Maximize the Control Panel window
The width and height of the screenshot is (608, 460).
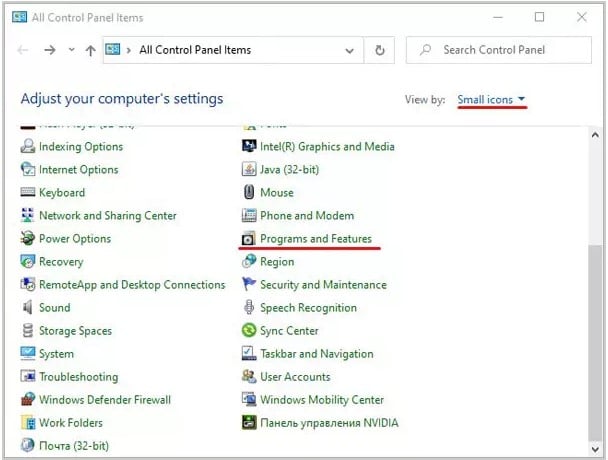click(539, 17)
